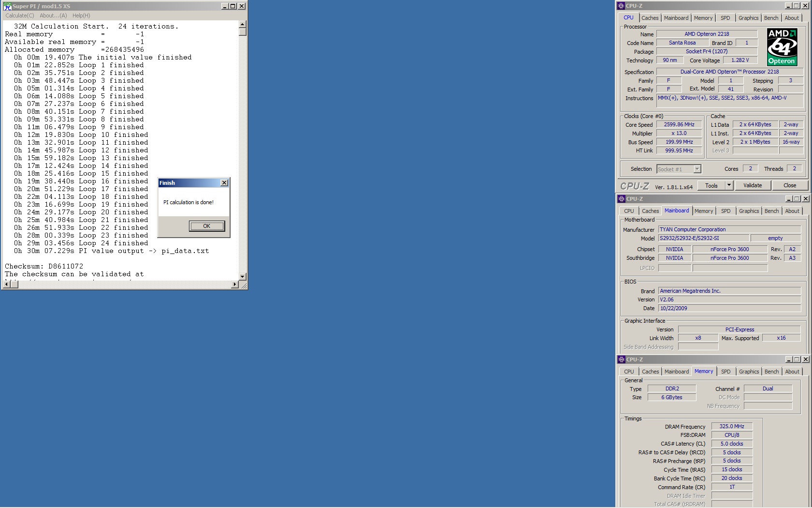Select CPU tab in Mainboard CPU-Z window
The height and width of the screenshot is (508, 812).
coord(629,211)
